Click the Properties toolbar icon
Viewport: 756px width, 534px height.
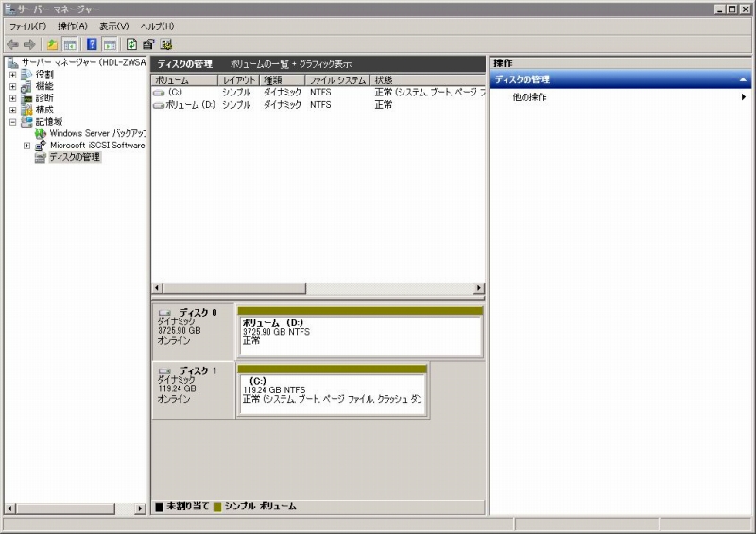pos(148,44)
